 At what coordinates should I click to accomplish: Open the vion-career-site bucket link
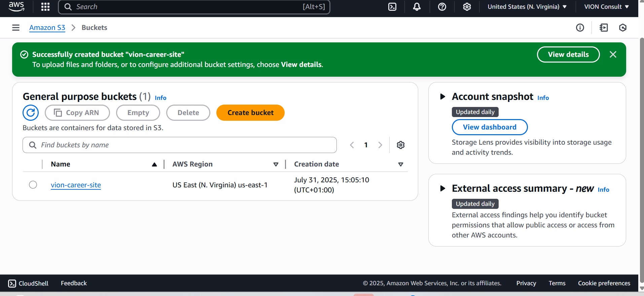76,185
